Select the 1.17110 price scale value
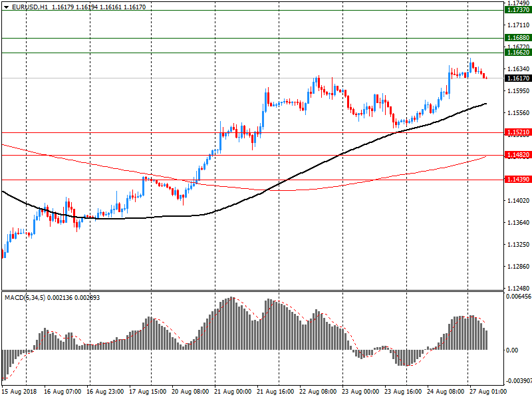Image resolution: width=532 pixels, height=399 pixels. pyautogui.click(x=519, y=25)
